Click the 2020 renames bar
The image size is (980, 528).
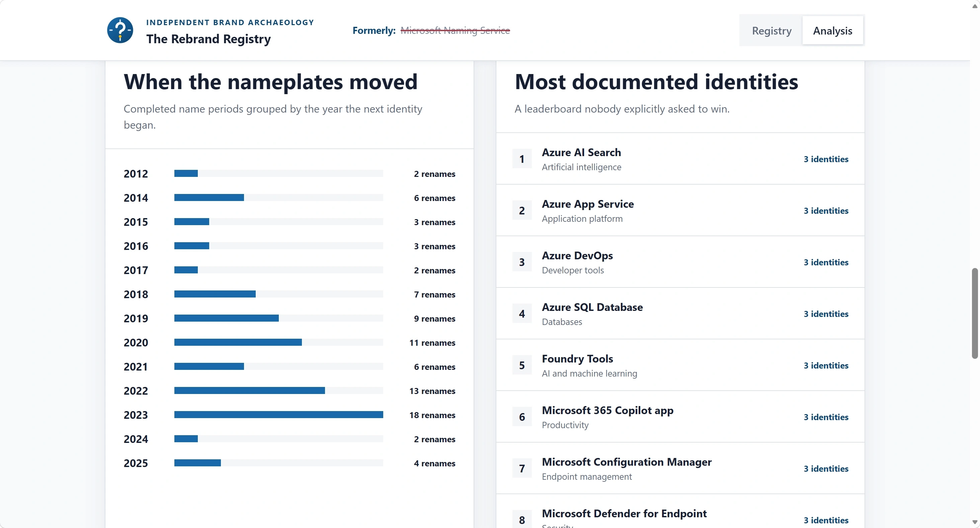[x=238, y=342]
